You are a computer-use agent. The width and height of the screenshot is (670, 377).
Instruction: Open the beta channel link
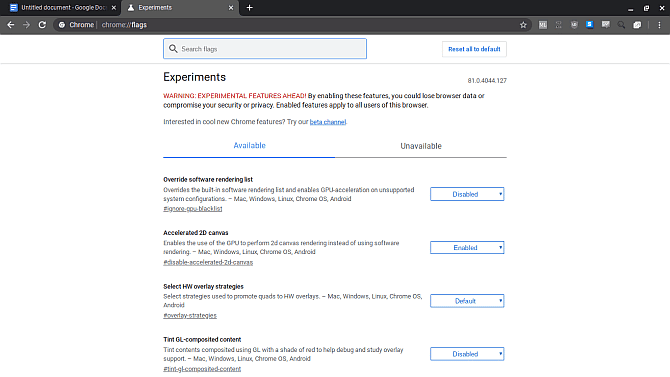click(x=328, y=122)
